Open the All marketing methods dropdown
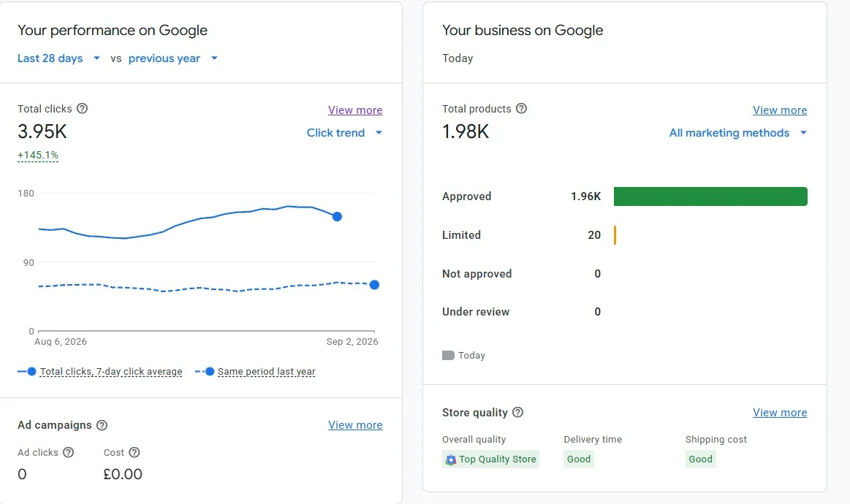The width and height of the screenshot is (850, 504). [738, 133]
